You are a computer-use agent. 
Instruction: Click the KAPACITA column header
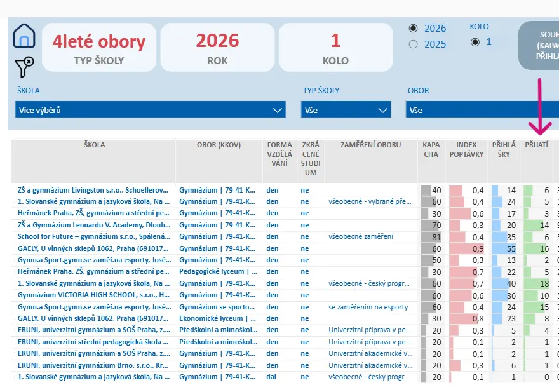[x=431, y=149]
